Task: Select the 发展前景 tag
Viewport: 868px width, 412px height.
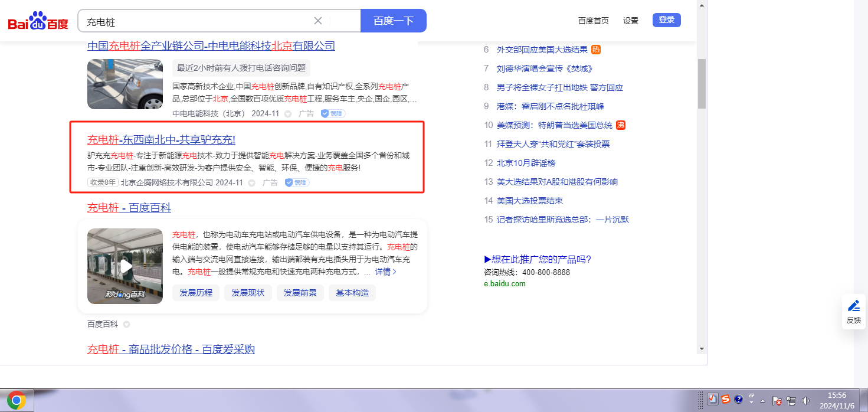Action: pos(300,293)
